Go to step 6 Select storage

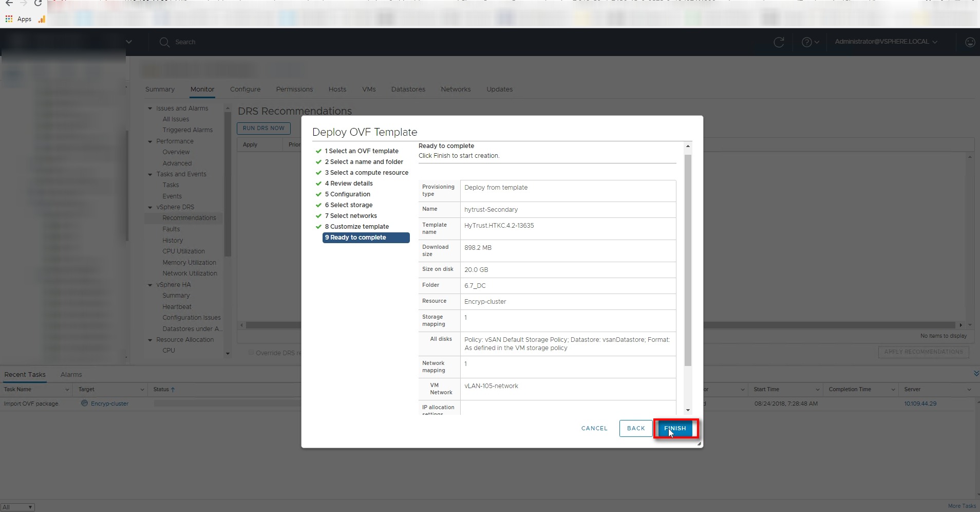coord(351,205)
